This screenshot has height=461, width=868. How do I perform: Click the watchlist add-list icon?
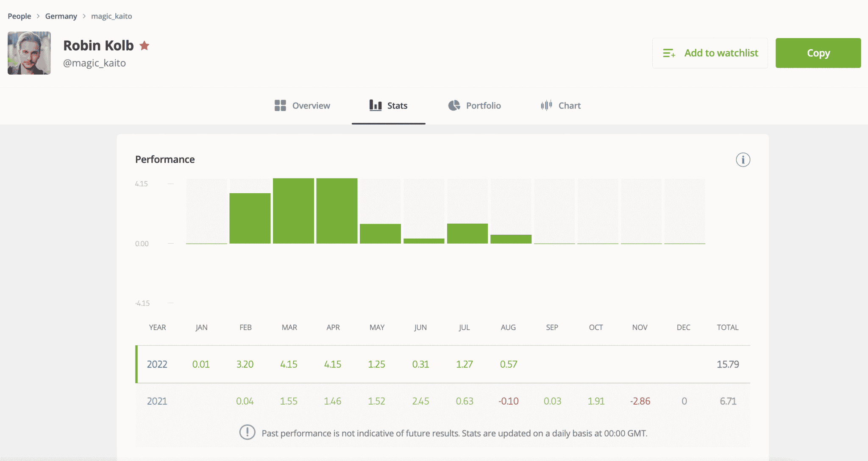(x=669, y=53)
